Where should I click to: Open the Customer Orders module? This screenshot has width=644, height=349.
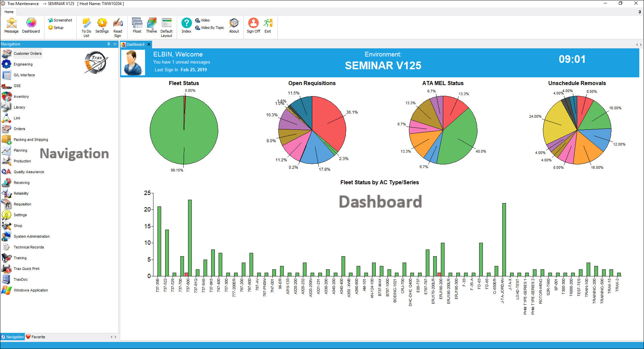tap(22, 53)
